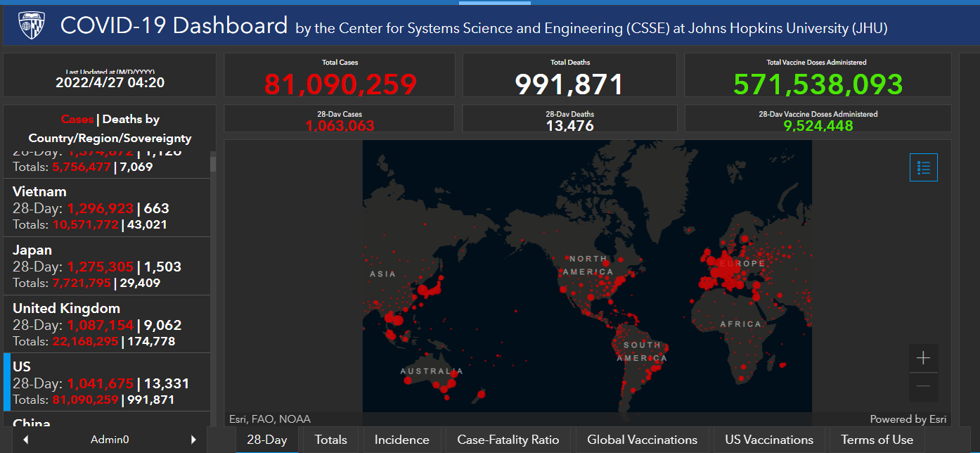Screen dimensions: 980x453
Task: Click the 28-Day Cases 1,063,063 value
Action: tap(340, 126)
